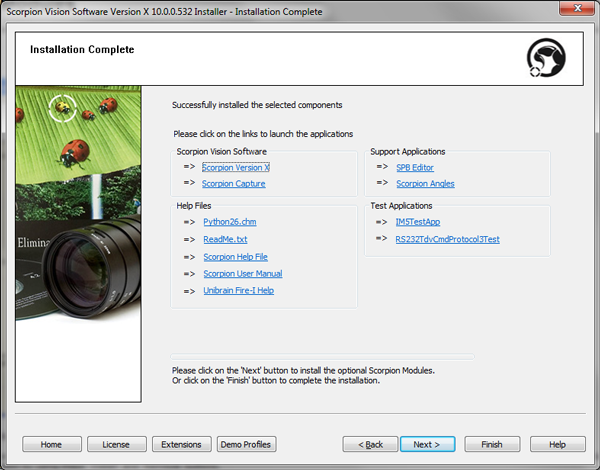Click the 'Support Applications' group label

coord(408,152)
